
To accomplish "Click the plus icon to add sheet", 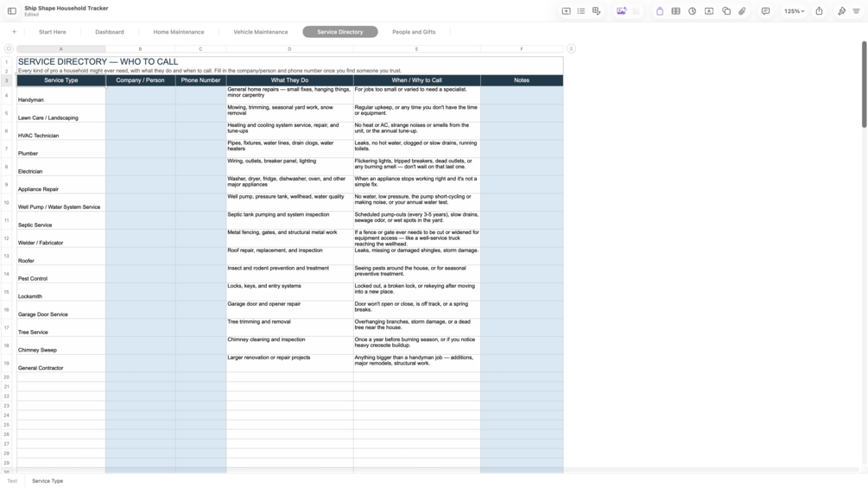I will (14, 32).
